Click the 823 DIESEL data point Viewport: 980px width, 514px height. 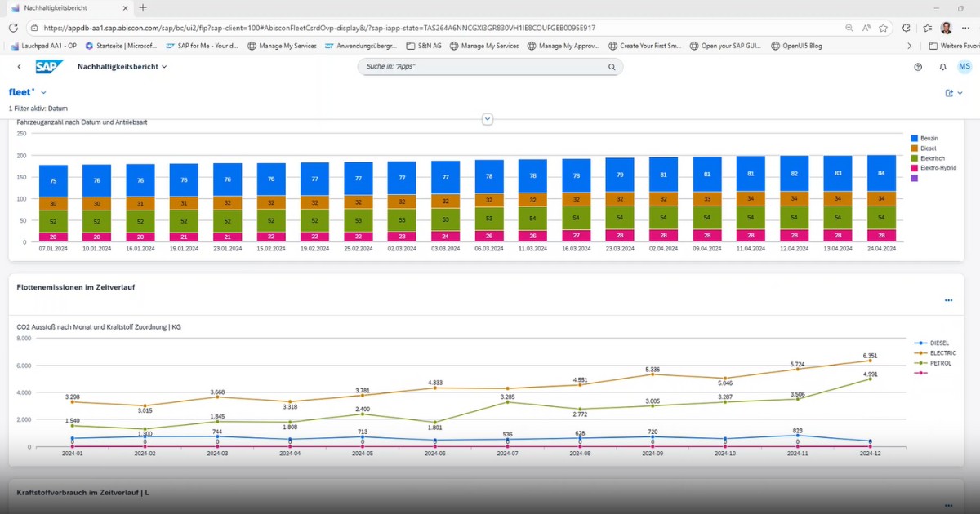(x=797, y=436)
